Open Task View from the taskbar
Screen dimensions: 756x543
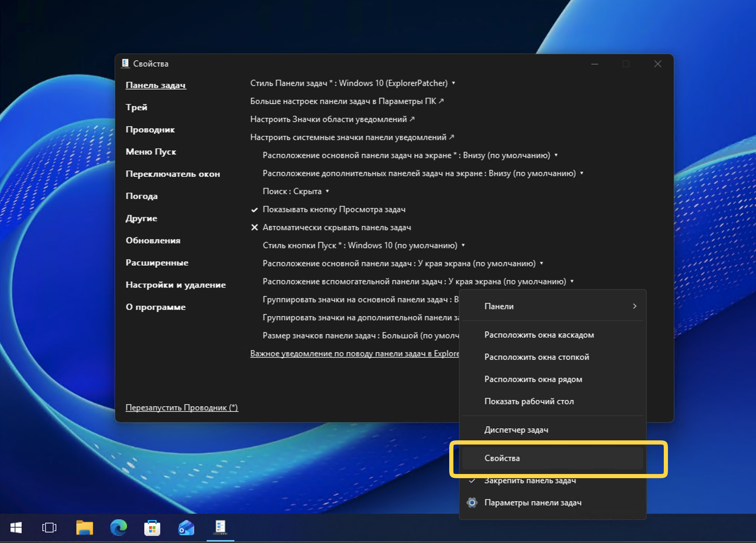(x=49, y=527)
